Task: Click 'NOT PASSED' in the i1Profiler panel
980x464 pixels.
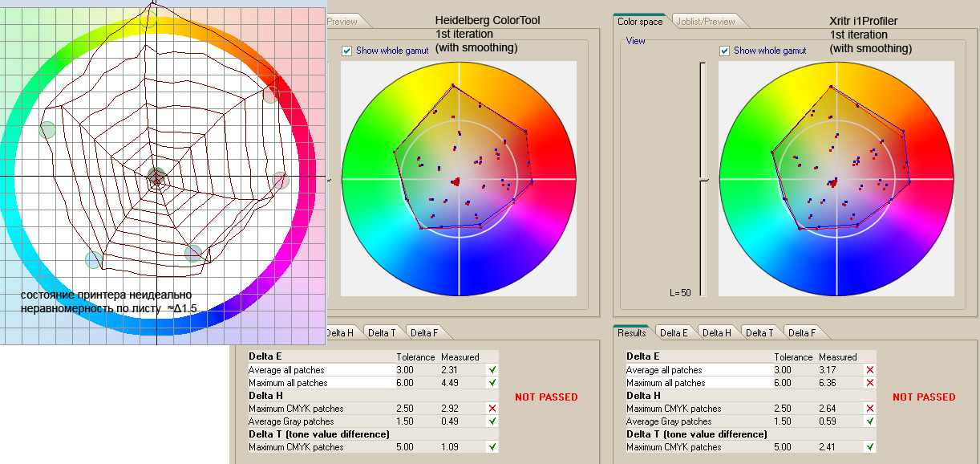Action: point(924,397)
